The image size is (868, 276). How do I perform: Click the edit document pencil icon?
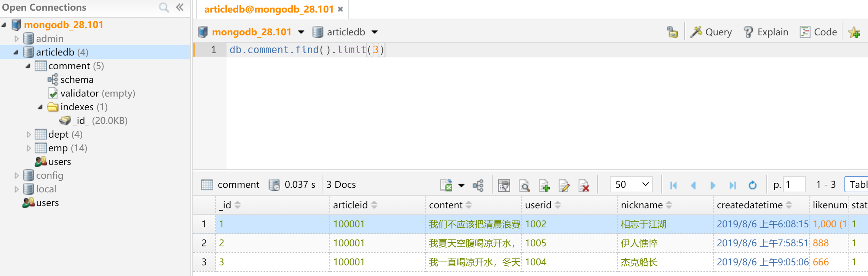pyautogui.click(x=564, y=186)
